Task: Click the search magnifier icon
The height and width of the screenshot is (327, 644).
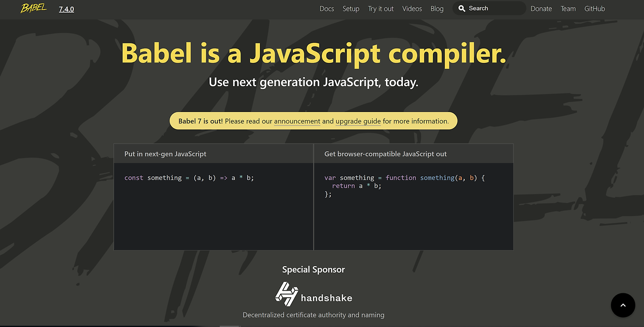Action: point(462,9)
